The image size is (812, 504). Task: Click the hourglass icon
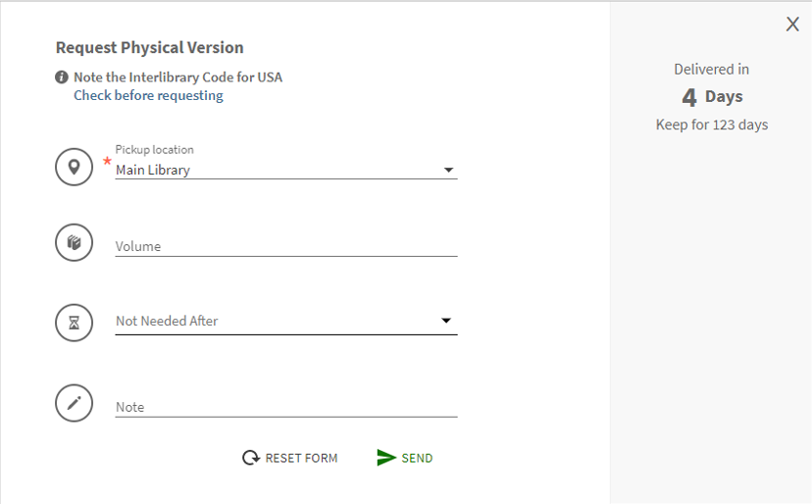74,322
